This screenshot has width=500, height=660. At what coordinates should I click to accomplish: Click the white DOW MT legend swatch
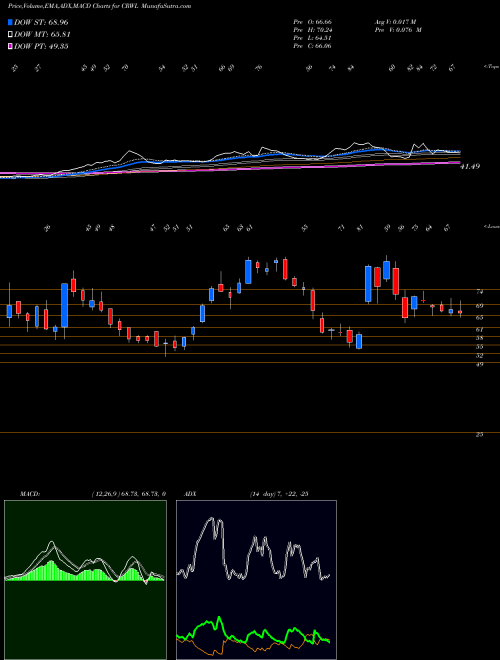(10, 35)
